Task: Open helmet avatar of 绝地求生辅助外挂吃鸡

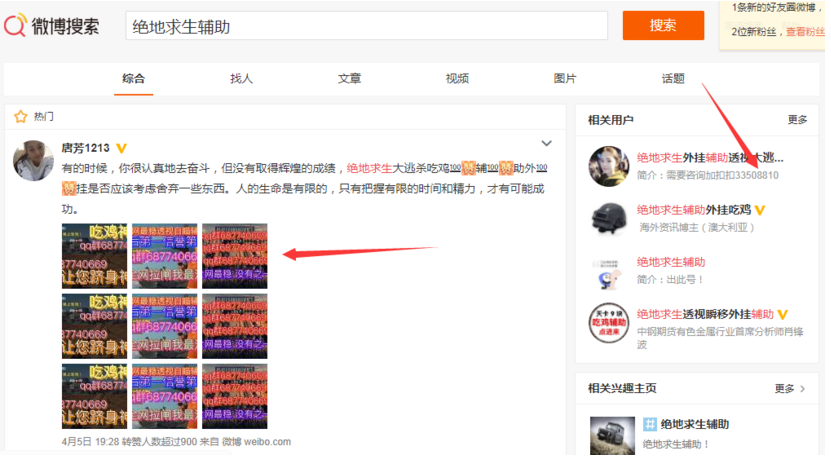Action: 609,219
